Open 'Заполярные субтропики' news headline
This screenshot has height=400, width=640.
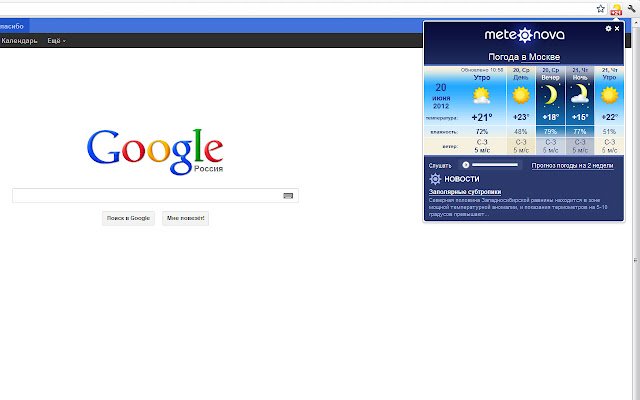(x=465, y=192)
